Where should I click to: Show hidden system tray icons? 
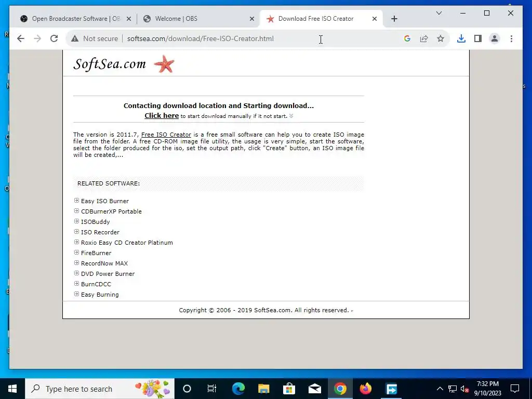[440, 389]
